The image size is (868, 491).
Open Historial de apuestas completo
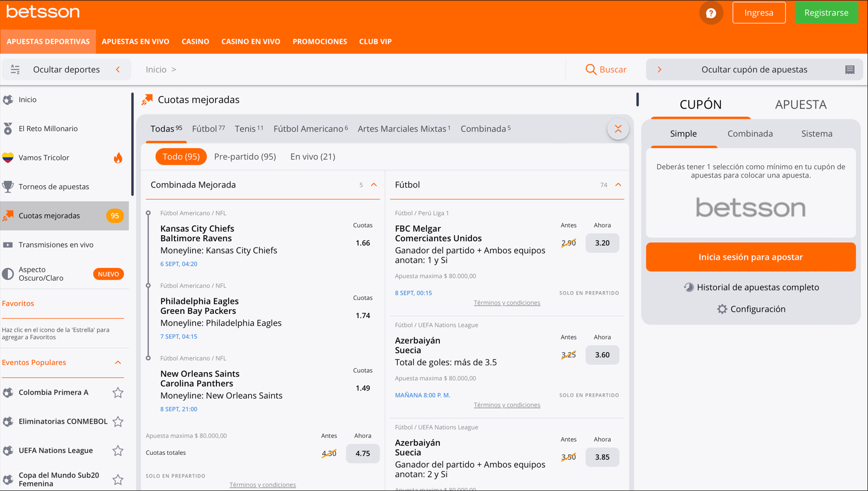tap(758, 287)
